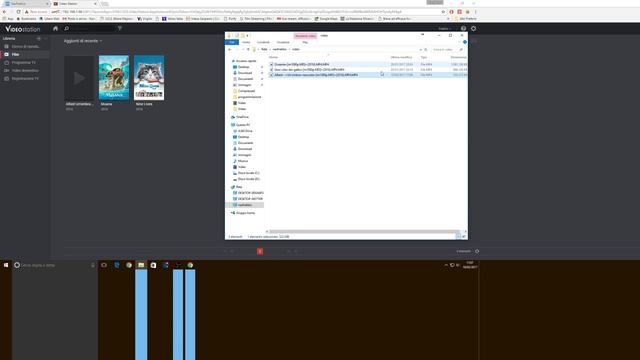Open the Play ribbon tab in Explorer
The height and width of the screenshot is (360, 640).
305,42
